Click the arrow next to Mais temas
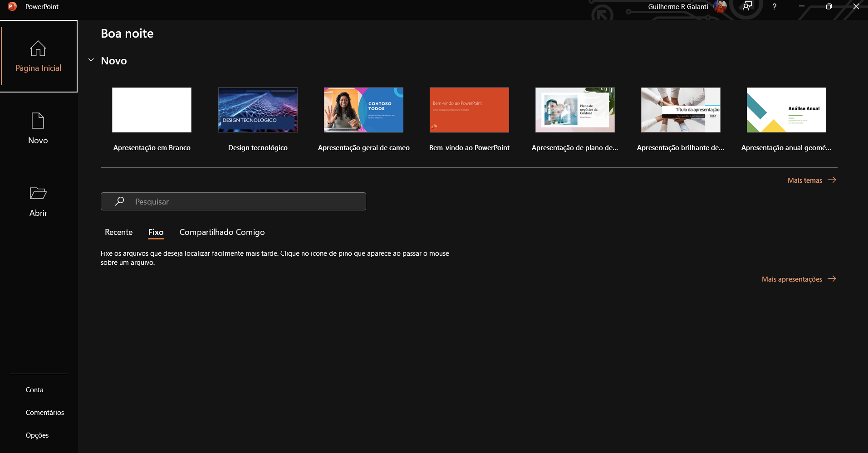868x453 pixels. [x=832, y=180]
